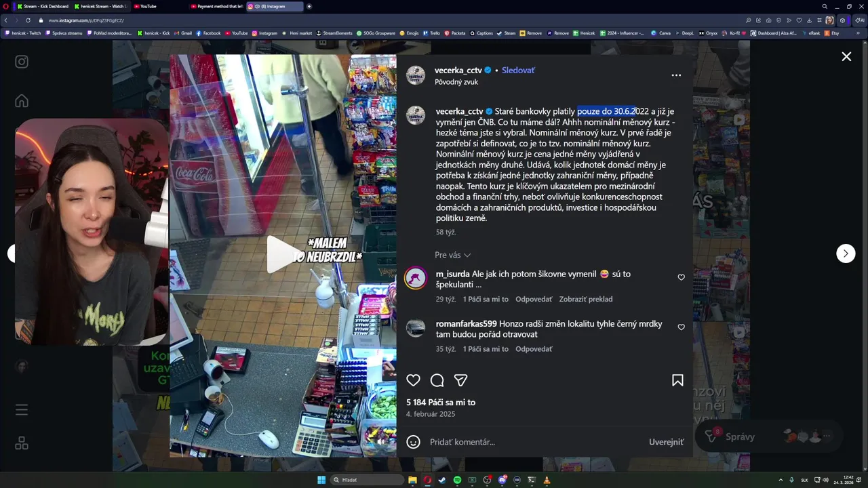
Task: Open the grid icon at sidebar bottom
Action: pyautogui.click(x=22, y=443)
